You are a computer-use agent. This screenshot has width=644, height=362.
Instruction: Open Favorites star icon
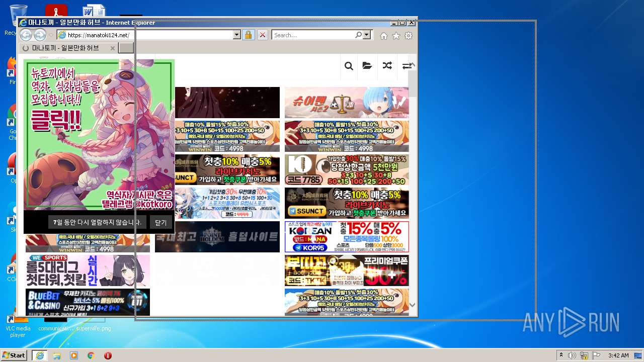[396, 36]
